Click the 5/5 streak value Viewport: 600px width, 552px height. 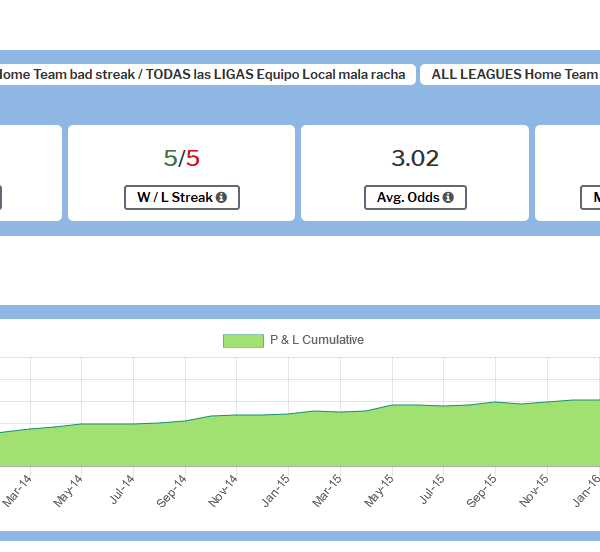(x=181, y=158)
